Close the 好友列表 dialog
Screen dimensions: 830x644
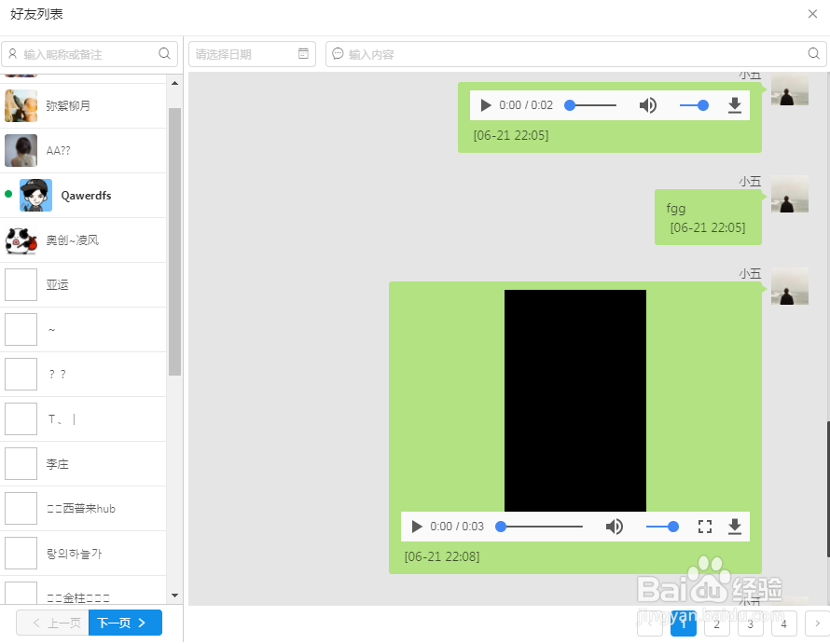[x=812, y=14]
